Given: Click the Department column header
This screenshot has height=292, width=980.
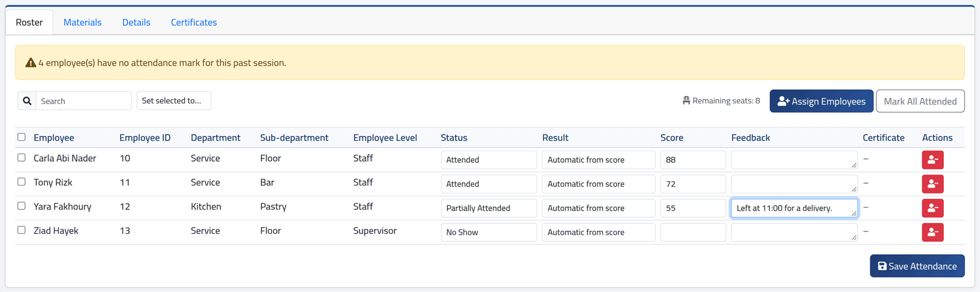Looking at the screenshot, I should coord(216,138).
